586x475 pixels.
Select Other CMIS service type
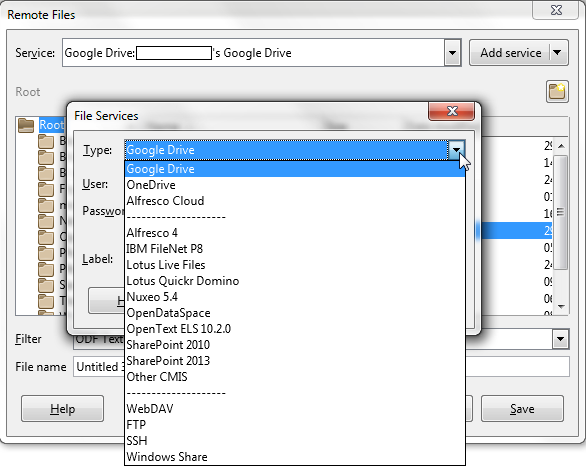click(x=294, y=377)
